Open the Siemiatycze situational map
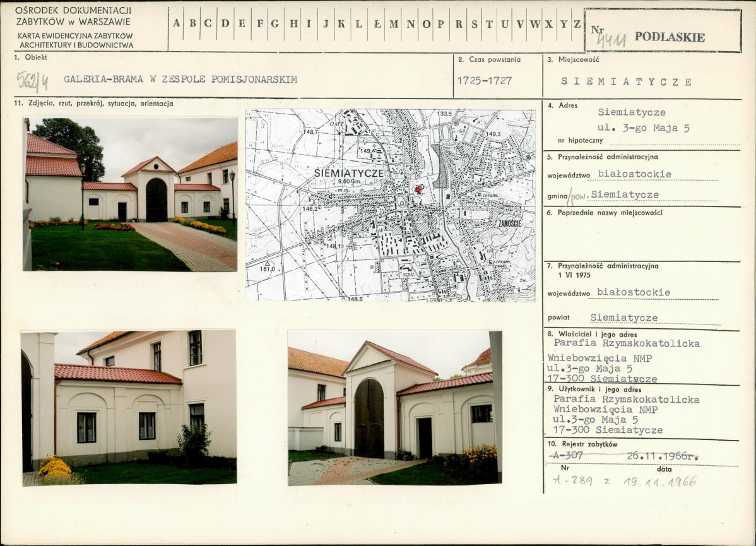756x546 pixels. click(390, 206)
